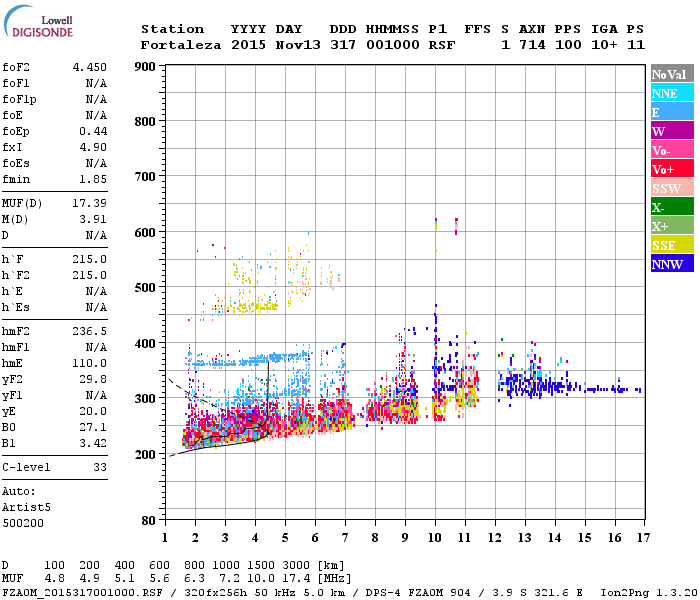Image resolution: width=700 pixels, height=600 pixels.
Task: Click the yellow second-hop echo near 4 MHz
Action: (257, 307)
